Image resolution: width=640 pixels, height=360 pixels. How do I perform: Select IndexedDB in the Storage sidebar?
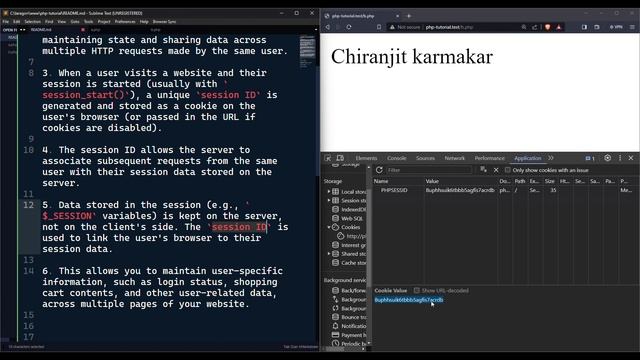(x=349, y=209)
